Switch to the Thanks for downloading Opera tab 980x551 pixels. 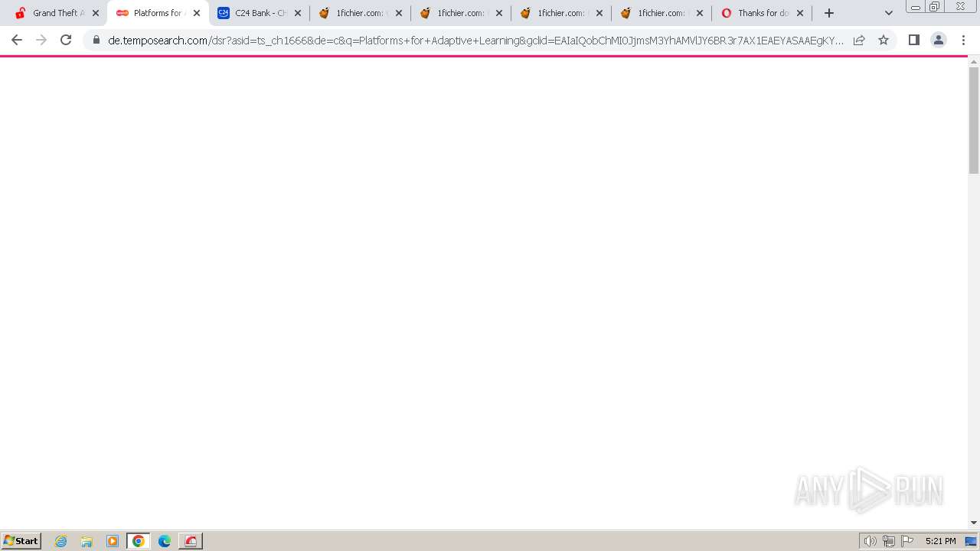coord(763,13)
